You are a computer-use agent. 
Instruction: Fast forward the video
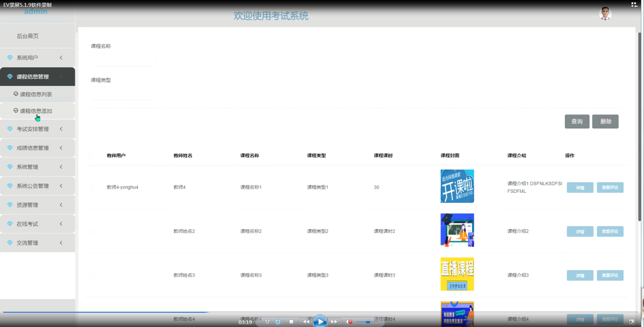pyautogui.click(x=334, y=322)
